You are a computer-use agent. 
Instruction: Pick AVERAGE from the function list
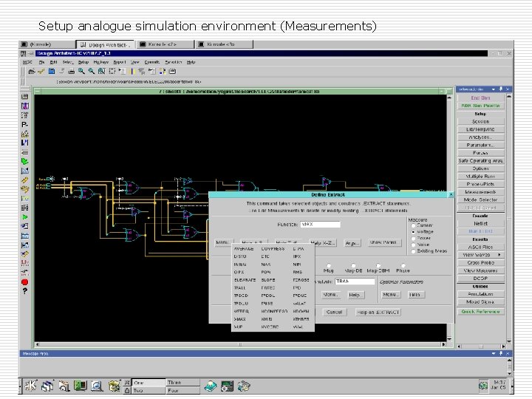pyautogui.click(x=242, y=248)
